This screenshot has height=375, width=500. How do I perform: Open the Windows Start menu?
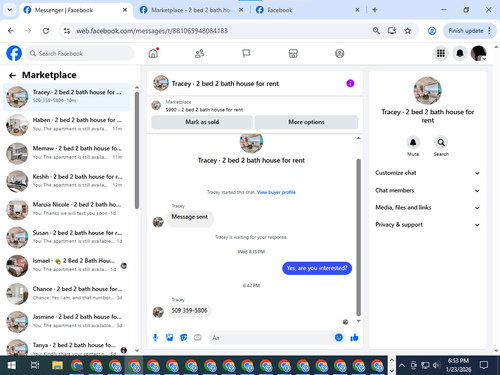tap(12, 366)
